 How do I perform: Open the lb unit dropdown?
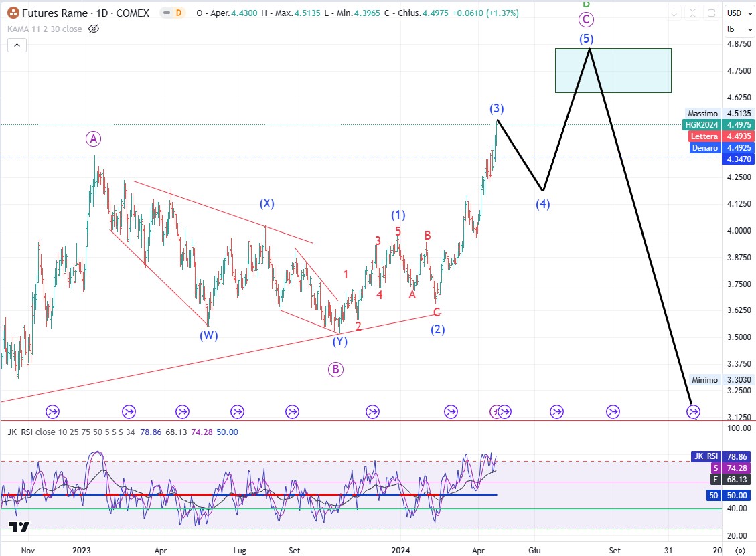click(x=739, y=29)
